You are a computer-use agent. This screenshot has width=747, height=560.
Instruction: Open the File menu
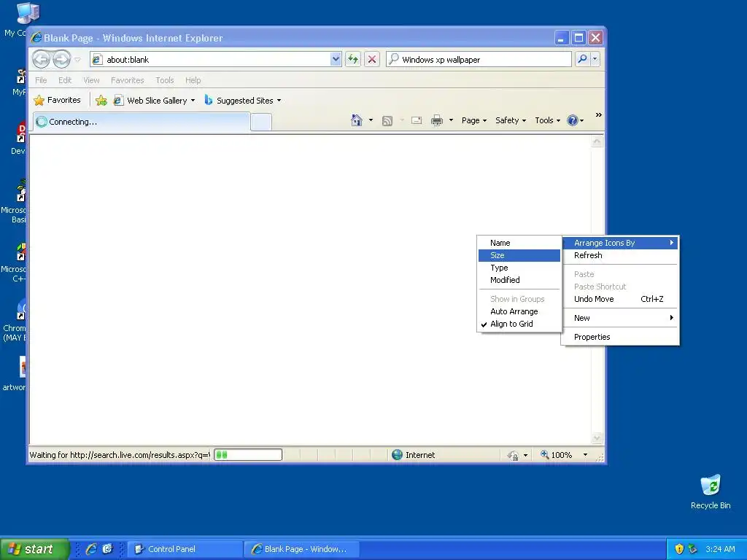click(x=41, y=80)
